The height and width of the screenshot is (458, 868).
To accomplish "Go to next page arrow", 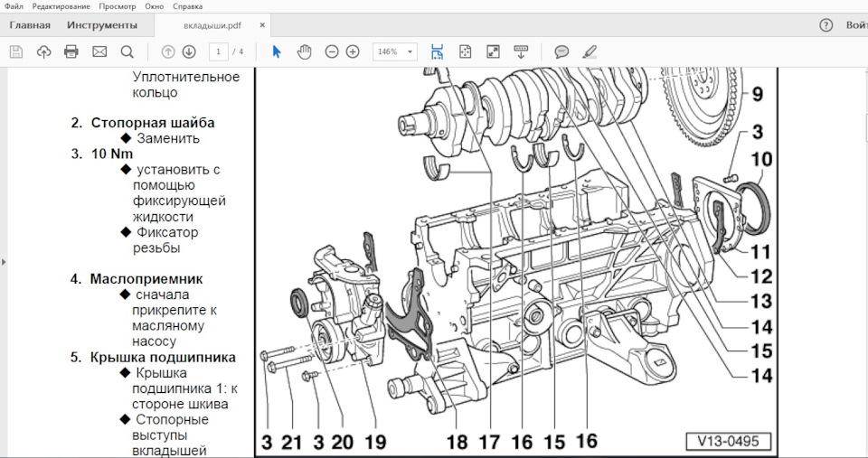I will pyautogui.click(x=189, y=52).
